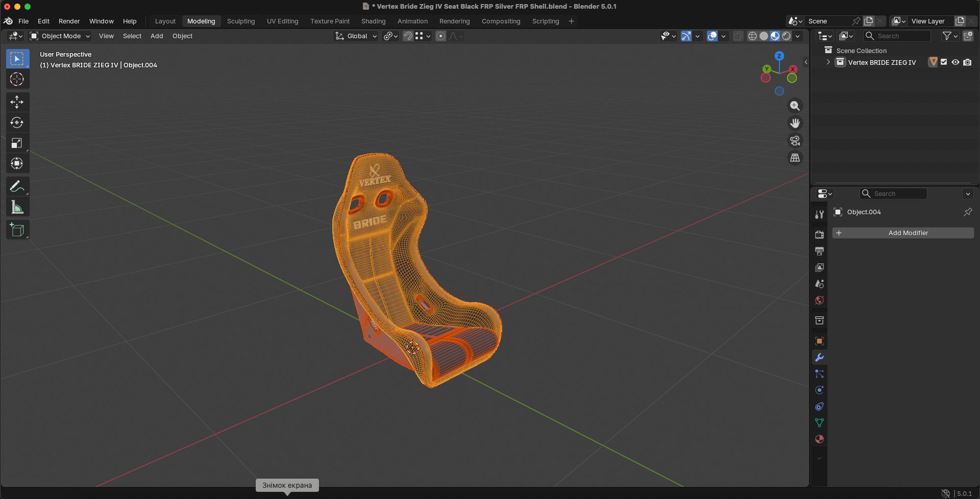Uncheck Vertex BRIDE ZIEG IV collection checkbox
The width and height of the screenshot is (980, 499).
tap(944, 62)
